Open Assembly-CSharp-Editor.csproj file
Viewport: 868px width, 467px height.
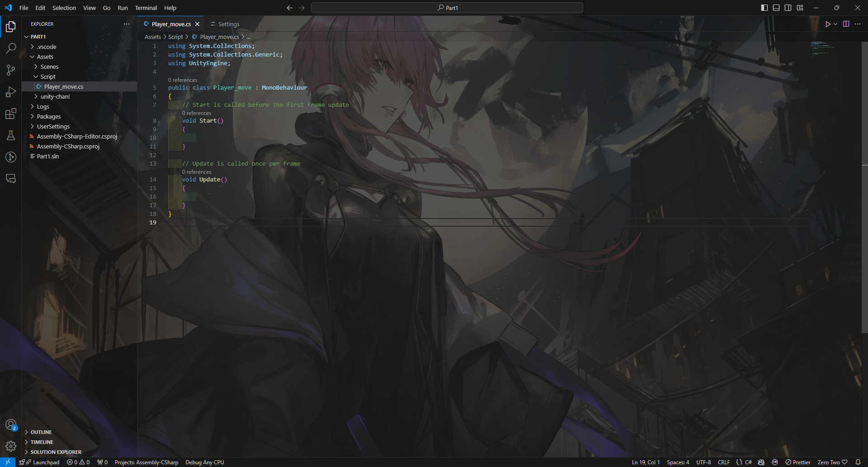pyautogui.click(x=80, y=136)
